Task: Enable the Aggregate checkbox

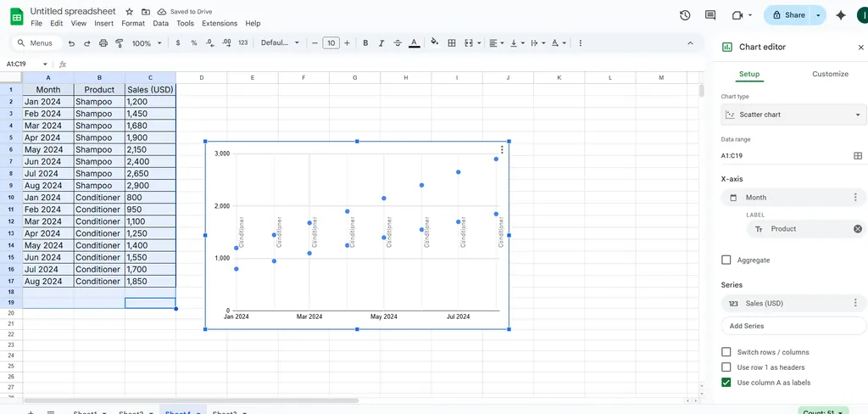Action: pyautogui.click(x=726, y=260)
